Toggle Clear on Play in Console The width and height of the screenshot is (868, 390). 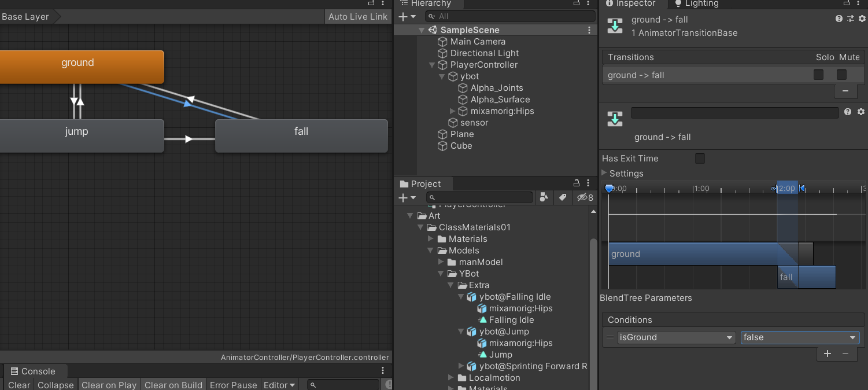click(x=109, y=385)
